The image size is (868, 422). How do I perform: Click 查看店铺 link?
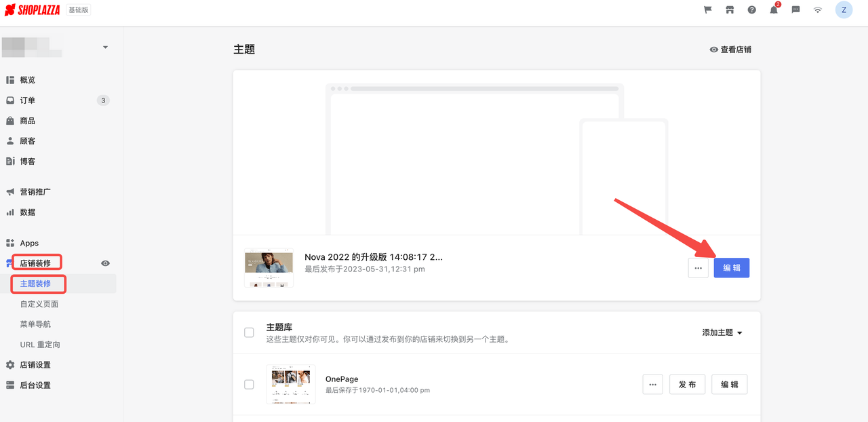(x=730, y=50)
